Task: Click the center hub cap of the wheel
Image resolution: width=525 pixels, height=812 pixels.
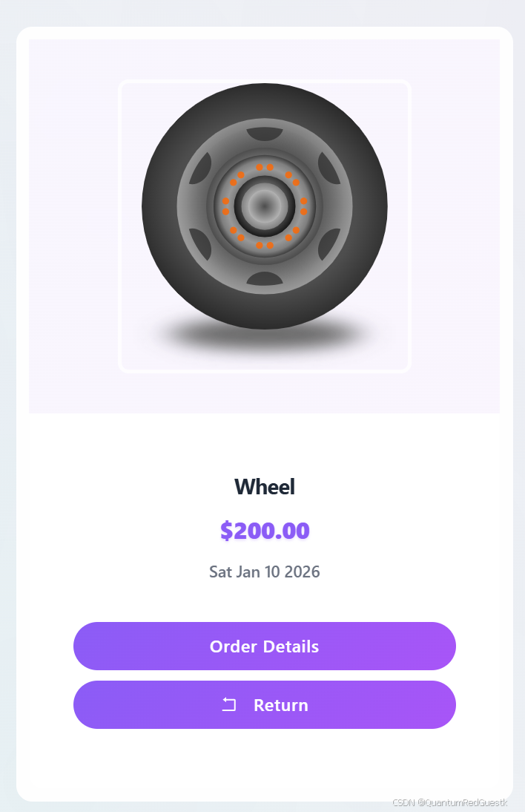Action: point(264,206)
